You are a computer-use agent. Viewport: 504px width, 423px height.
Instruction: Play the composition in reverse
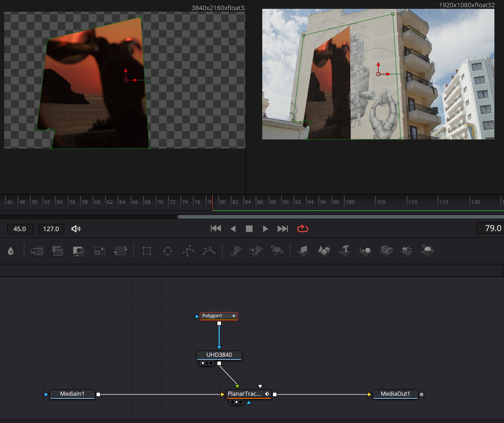[233, 229]
